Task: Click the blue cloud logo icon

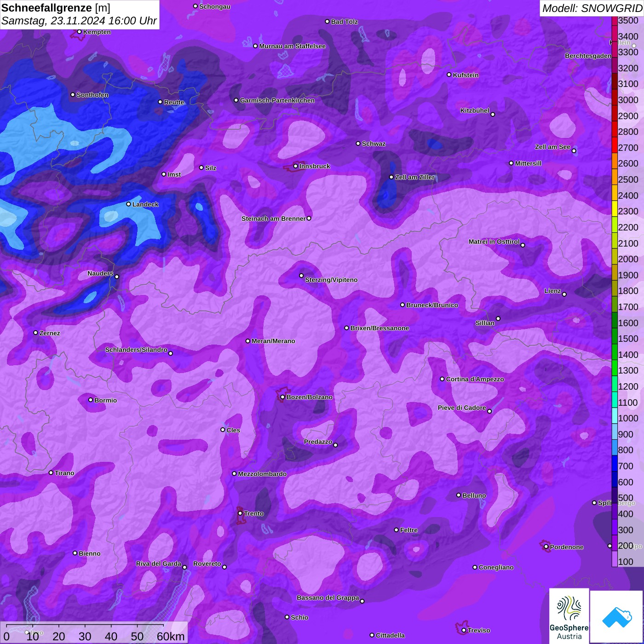Action: [617, 617]
